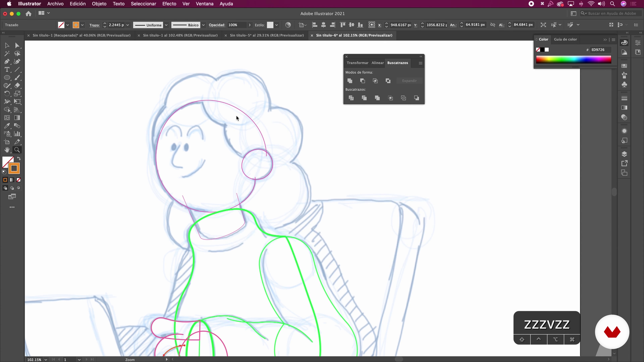Open the Guía de color tab
The image size is (644, 362).
click(565, 39)
